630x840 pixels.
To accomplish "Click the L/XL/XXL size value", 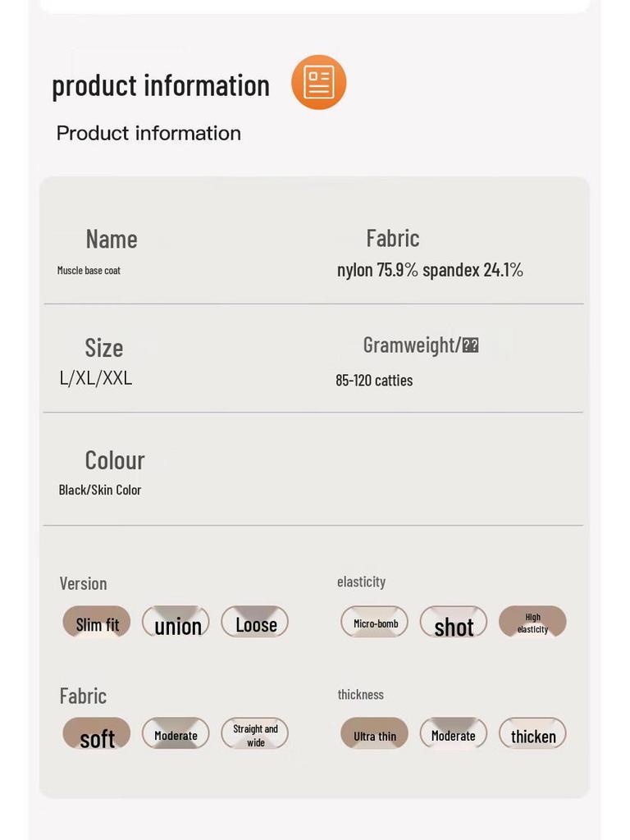I will coord(96,378).
